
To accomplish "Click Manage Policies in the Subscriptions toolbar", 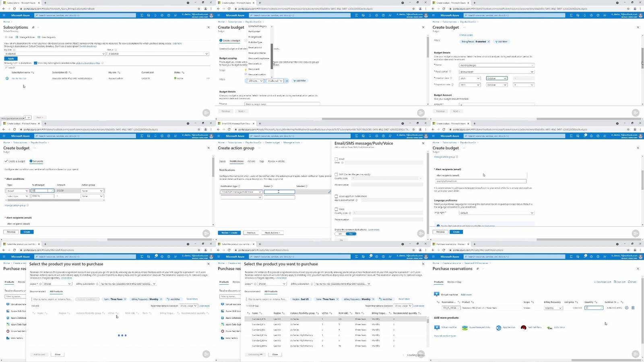I will (25, 37).
